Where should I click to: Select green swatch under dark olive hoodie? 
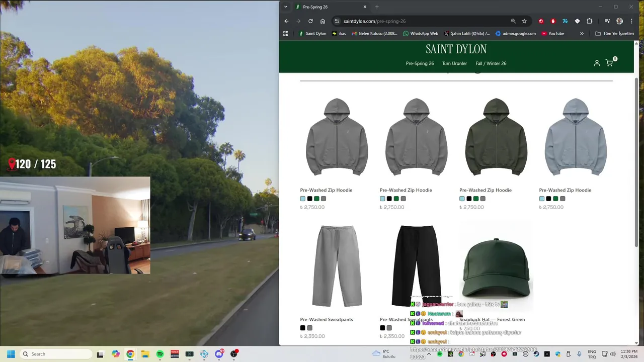[476, 199]
